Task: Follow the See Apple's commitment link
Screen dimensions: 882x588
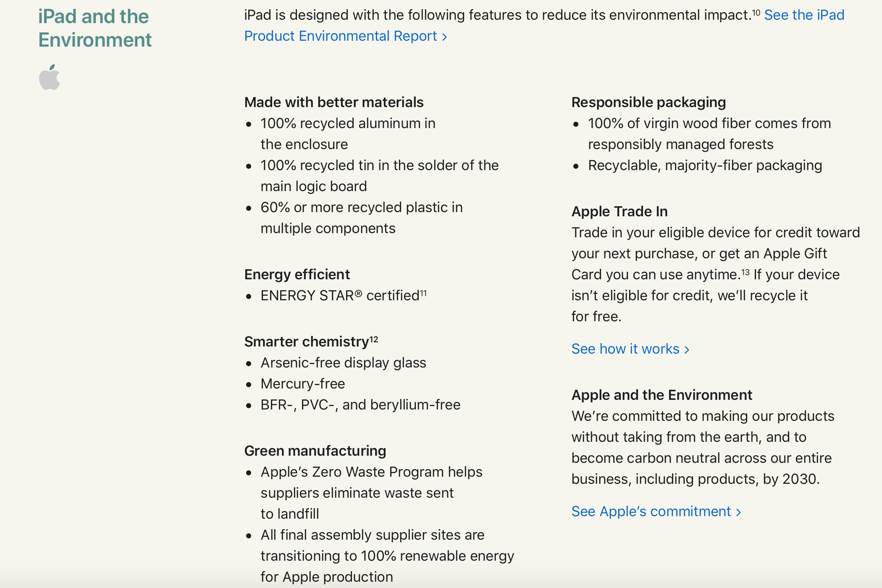Action: pyautogui.click(x=651, y=512)
